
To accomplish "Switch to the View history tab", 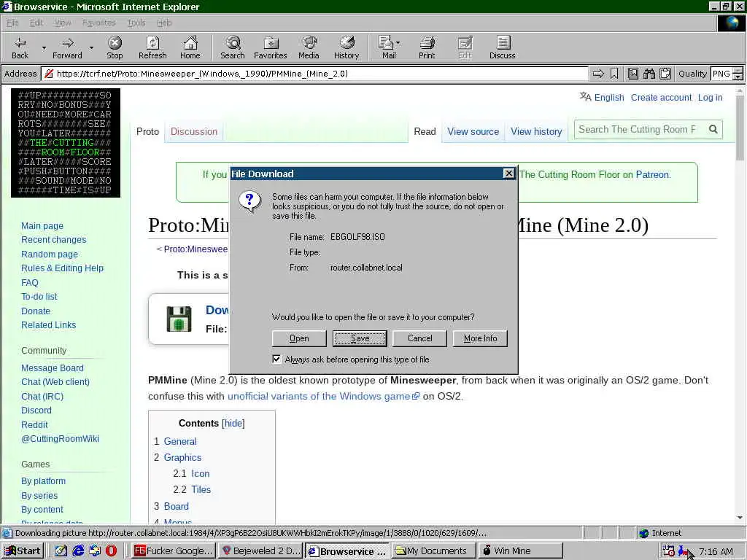I will click(x=536, y=131).
